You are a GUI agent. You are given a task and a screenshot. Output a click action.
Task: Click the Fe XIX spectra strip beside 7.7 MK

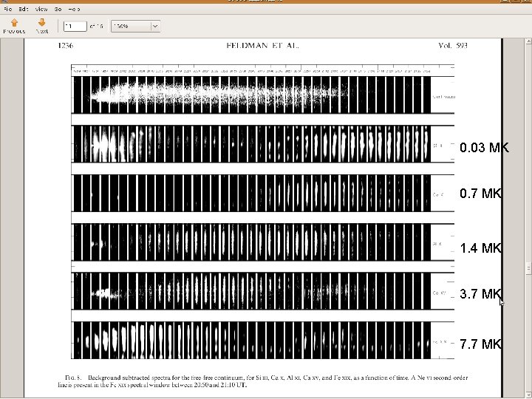coord(252,341)
